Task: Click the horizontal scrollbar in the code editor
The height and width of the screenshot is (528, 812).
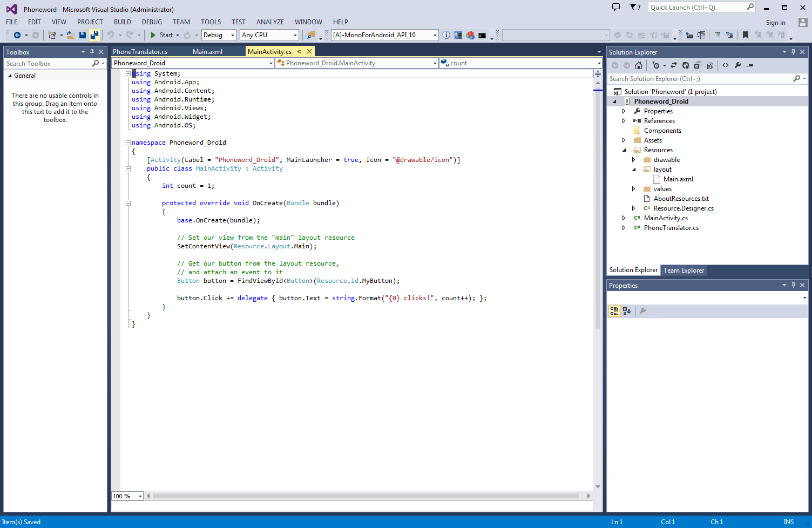Action: [x=366, y=496]
